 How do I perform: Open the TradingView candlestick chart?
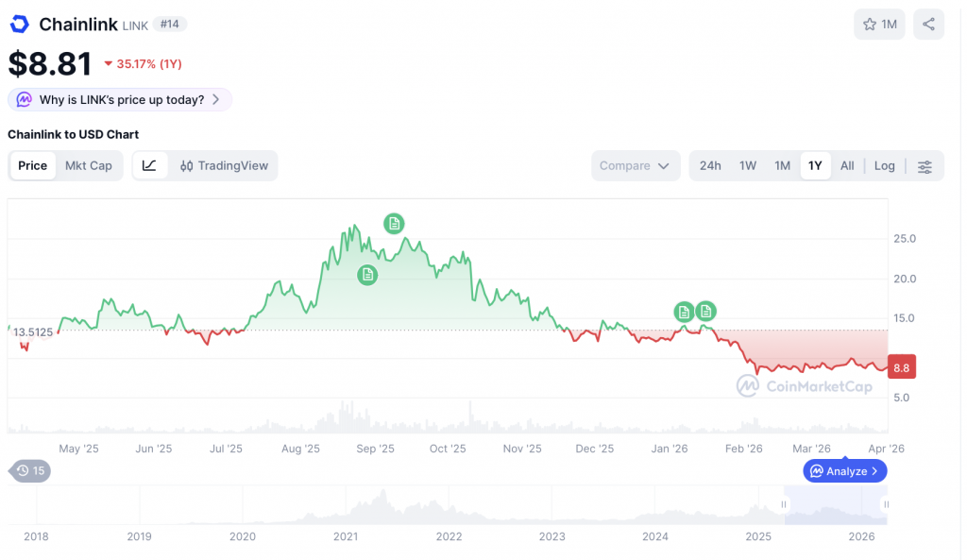224,165
